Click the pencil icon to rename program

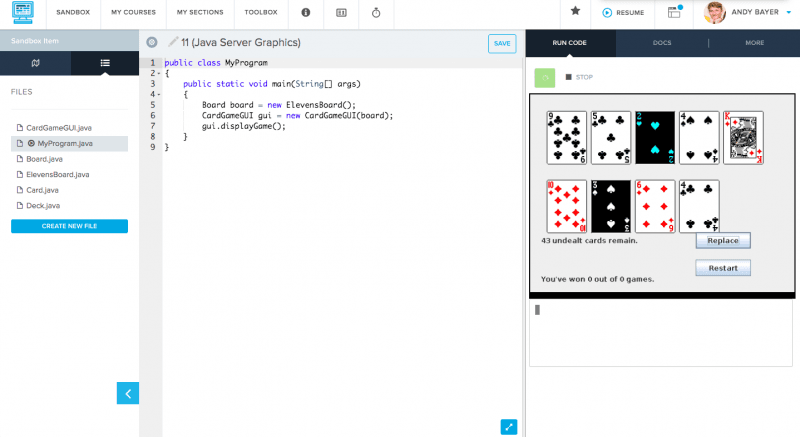click(173, 43)
